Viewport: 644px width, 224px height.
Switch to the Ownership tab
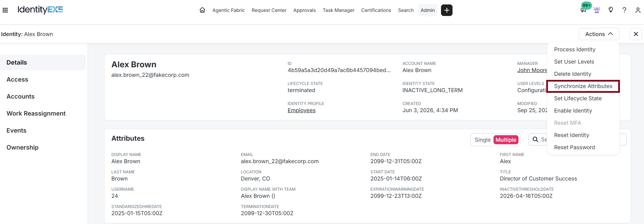point(43,148)
